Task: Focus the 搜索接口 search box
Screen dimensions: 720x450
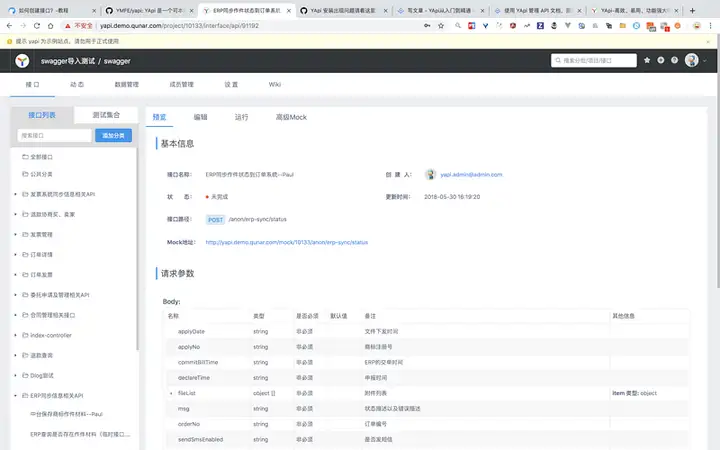Action: (55, 135)
